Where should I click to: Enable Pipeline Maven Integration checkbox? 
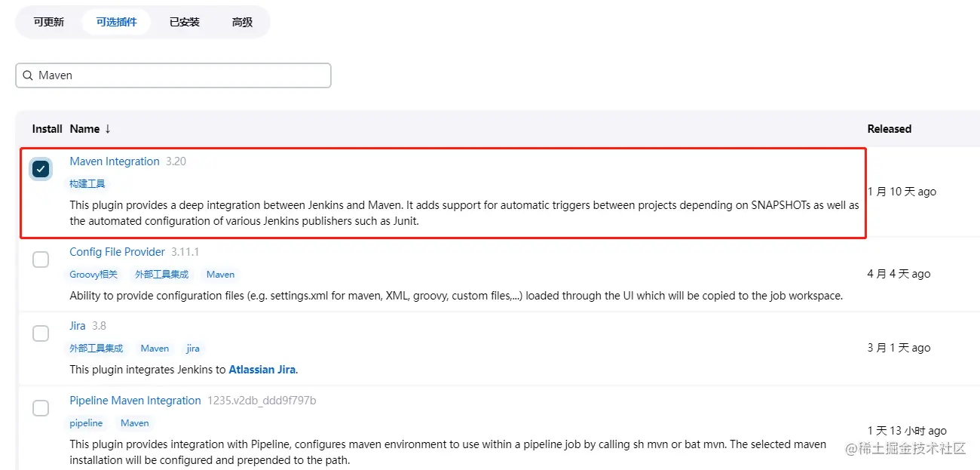click(41, 408)
